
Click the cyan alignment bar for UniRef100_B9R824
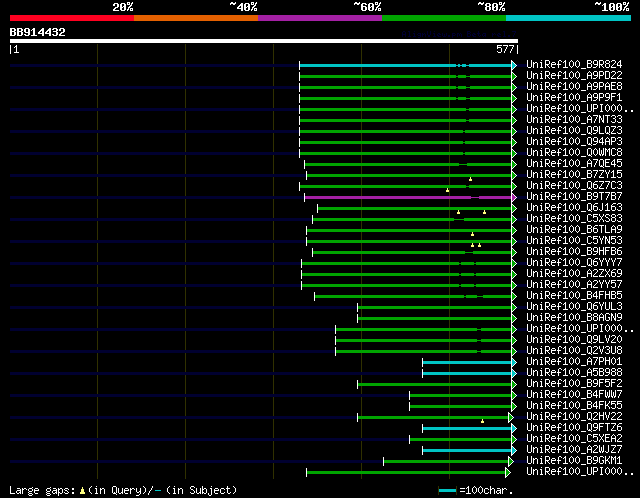405,65
